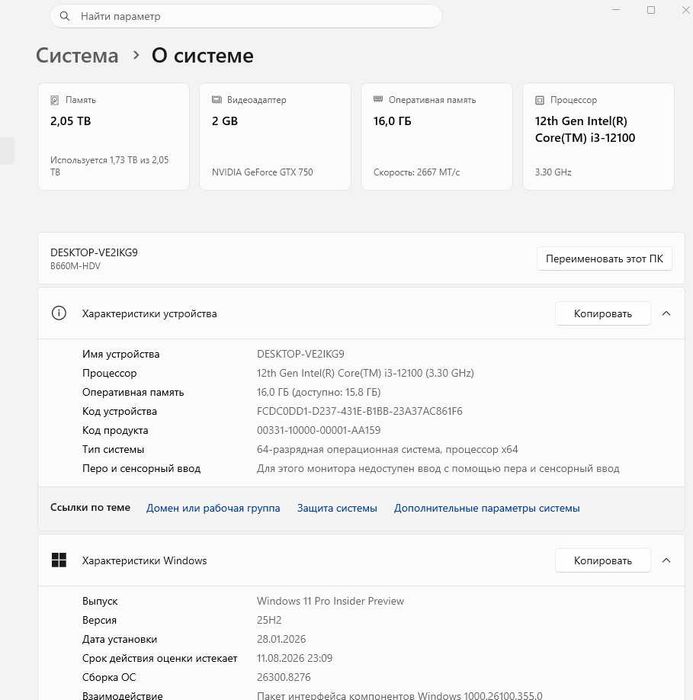Viewport: 693px width, 700px height.
Task: Click the maximize window icon
Action: (651, 10)
